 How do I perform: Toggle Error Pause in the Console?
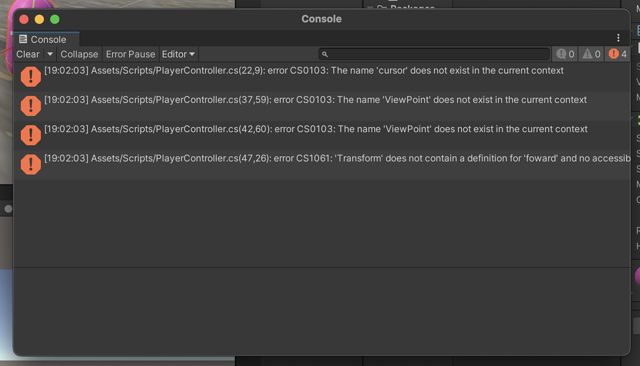(x=130, y=54)
